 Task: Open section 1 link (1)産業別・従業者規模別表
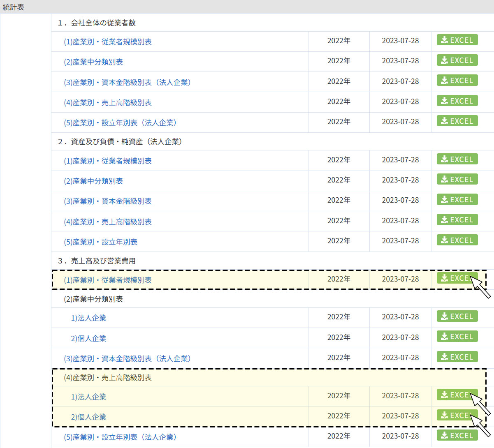tap(108, 42)
